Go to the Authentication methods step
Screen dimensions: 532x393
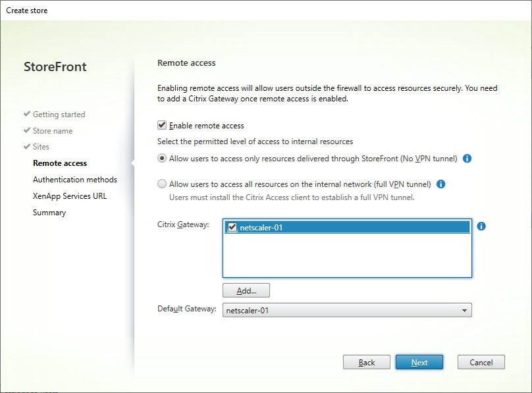75,179
